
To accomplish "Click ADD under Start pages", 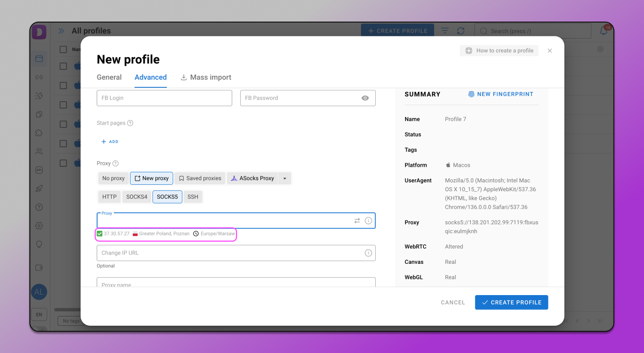I will [x=110, y=142].
